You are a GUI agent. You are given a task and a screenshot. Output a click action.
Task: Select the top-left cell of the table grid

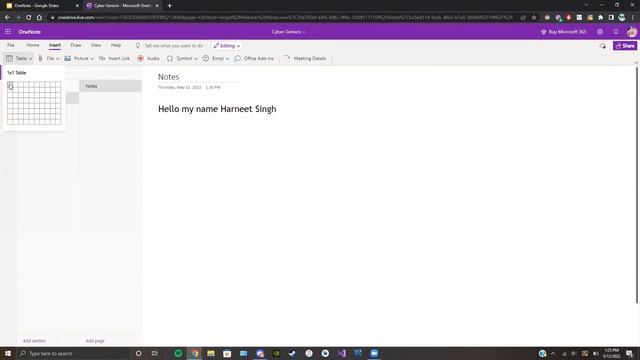coord(10,84)
